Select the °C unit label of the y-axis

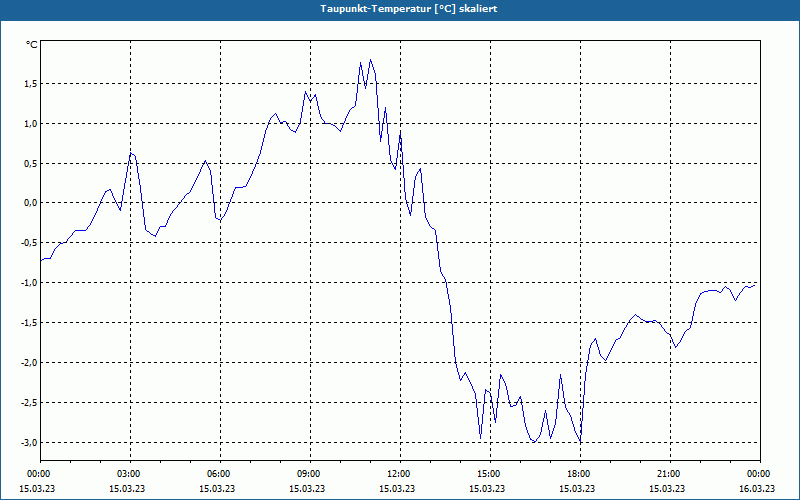(x=31, y=45)
